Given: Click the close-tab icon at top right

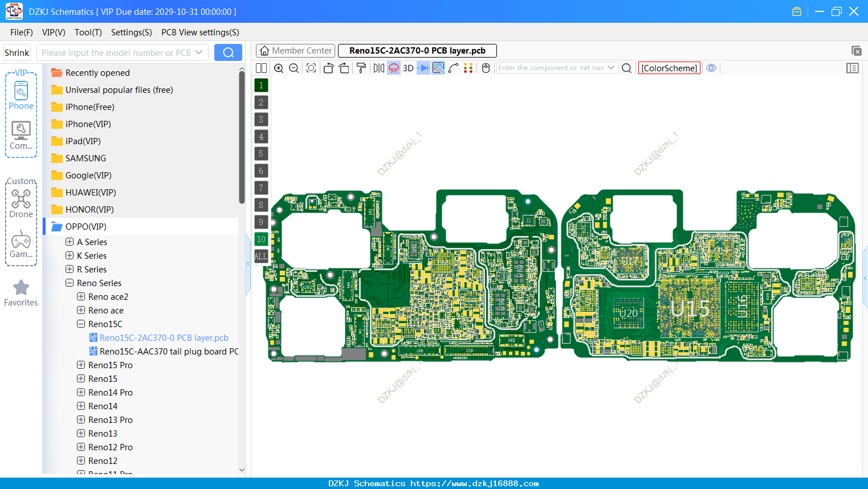Looking at the screenshot, I should point(856,51).
